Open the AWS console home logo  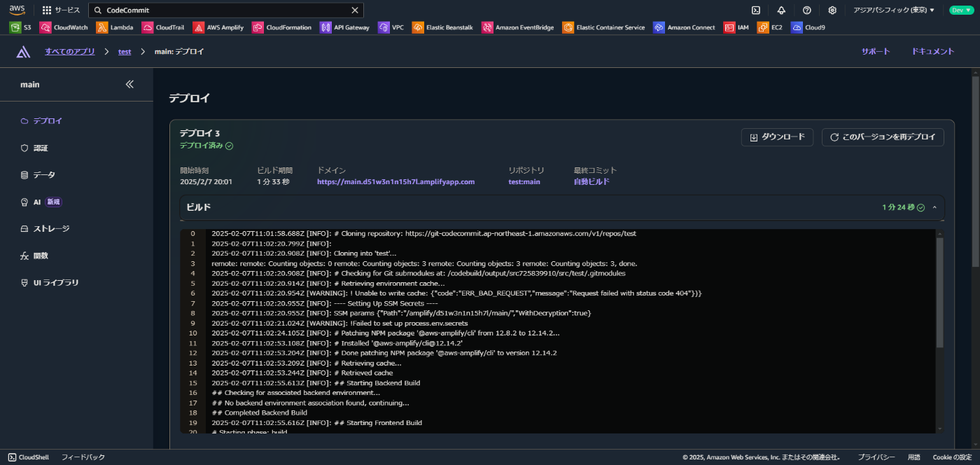17,10
